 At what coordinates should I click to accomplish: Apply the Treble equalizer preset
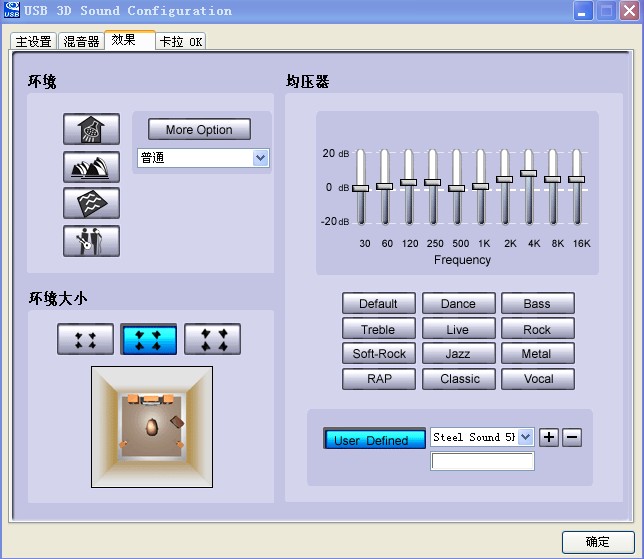pos(379,329)
